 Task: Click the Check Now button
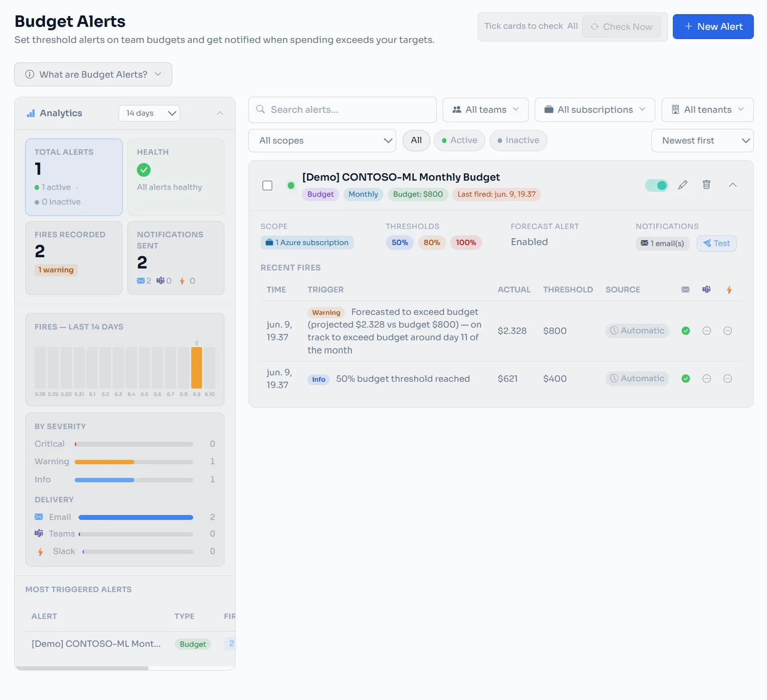[621, 27]
